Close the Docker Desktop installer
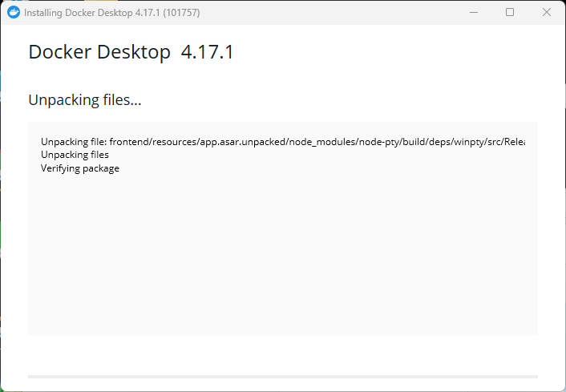Screen dimensions: 566x392 (x=547, y=12)
